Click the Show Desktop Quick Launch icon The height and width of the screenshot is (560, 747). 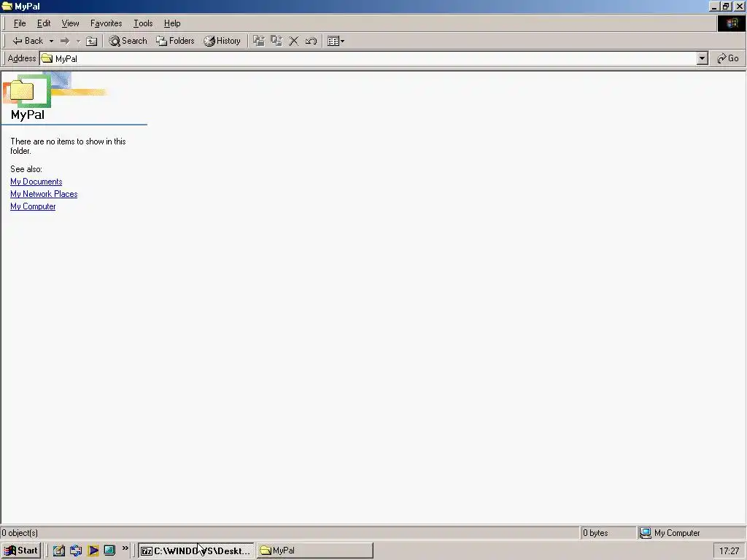point(109,551)
